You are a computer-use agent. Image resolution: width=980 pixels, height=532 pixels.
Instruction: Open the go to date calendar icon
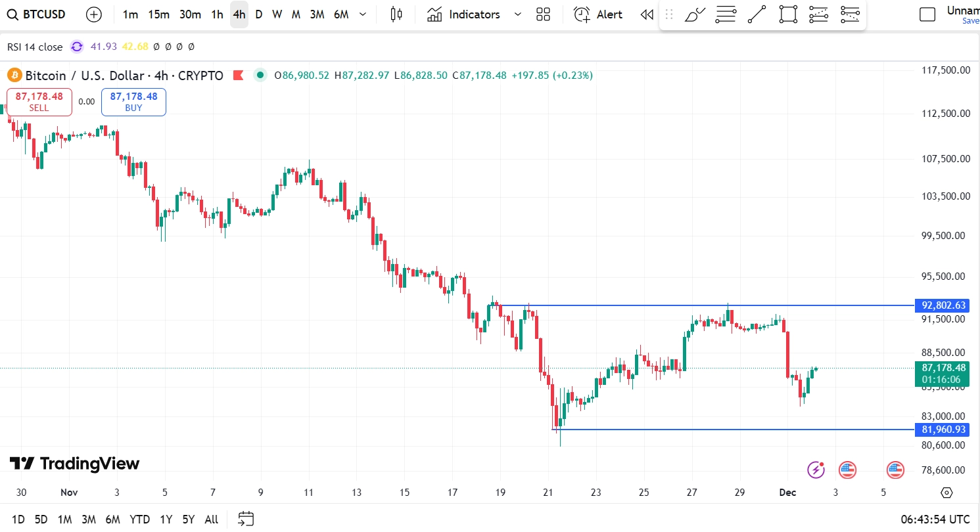tap(246, 519)
